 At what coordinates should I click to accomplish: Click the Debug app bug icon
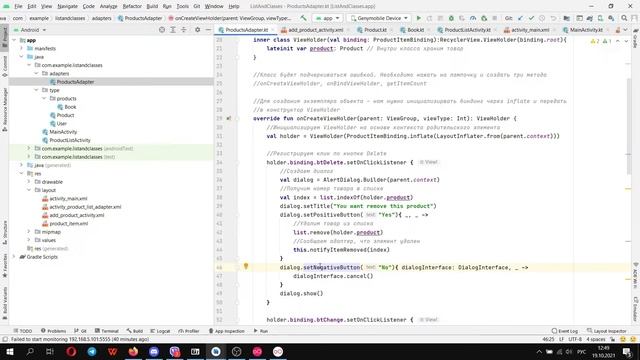tap(451, 18)
